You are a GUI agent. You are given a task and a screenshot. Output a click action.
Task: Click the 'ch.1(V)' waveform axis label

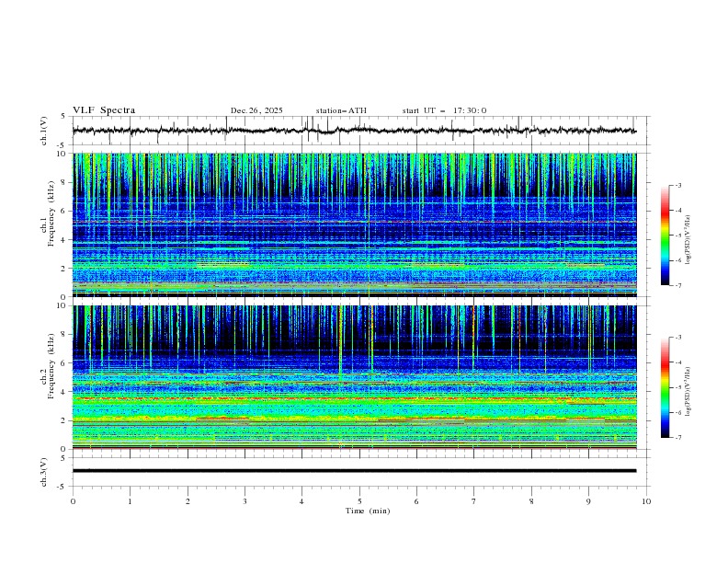point(44,131)
